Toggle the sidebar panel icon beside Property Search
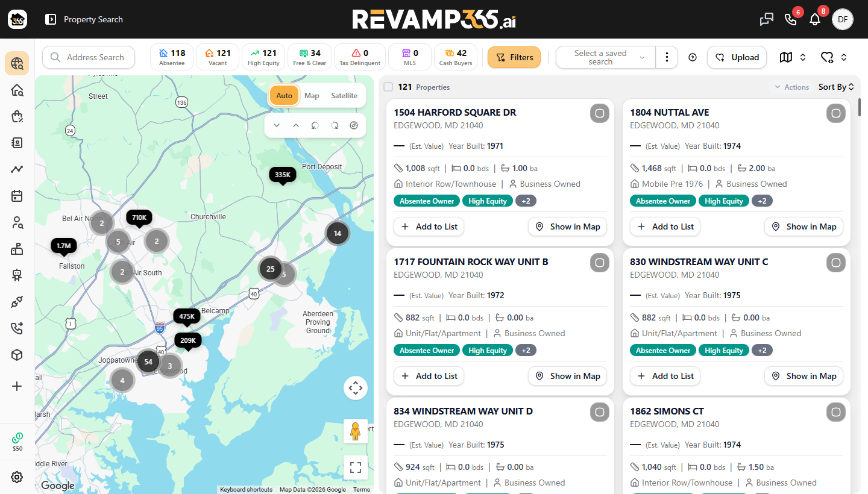The height and width of the screenshot is (494, 868). [x=51, y=19]
